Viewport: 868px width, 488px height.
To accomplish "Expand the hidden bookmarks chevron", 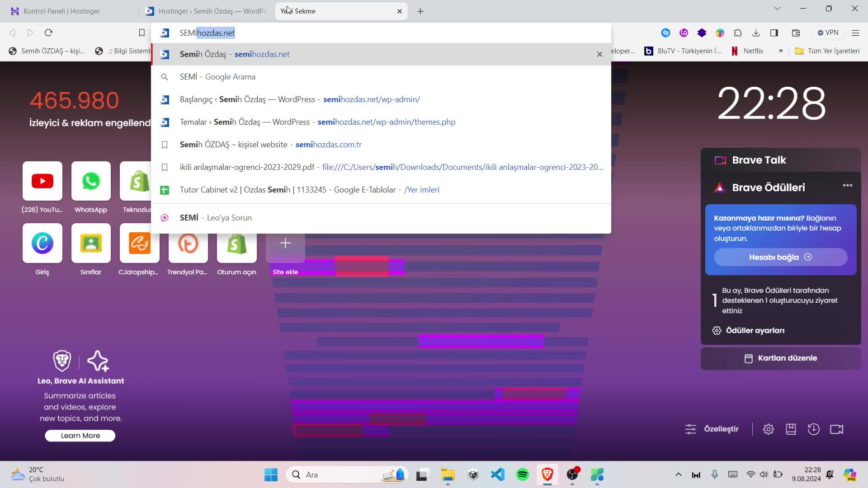I will point(781,51).
